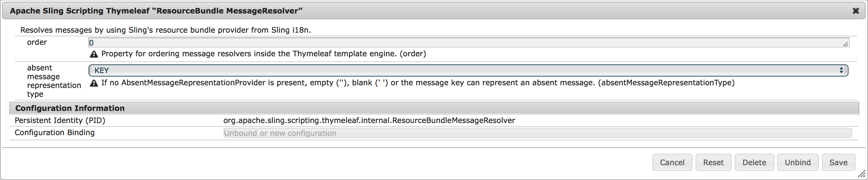Click the "Resolves messages" description text
The width and height of the screenshot is (868, 180).
click(165, 30)
